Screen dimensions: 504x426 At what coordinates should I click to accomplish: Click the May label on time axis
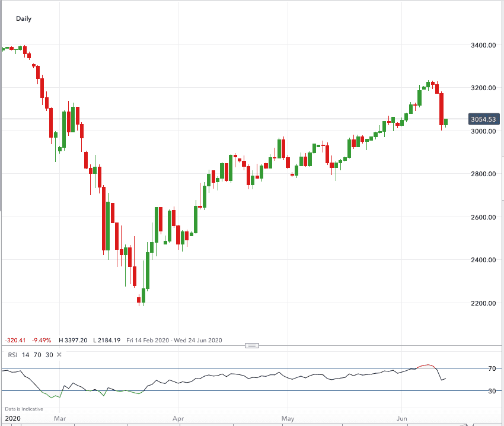click(287, 418)
